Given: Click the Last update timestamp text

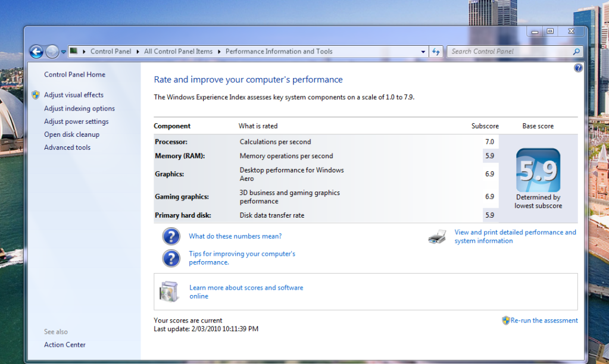Looking at the screenshot, I should coord(206,329).
